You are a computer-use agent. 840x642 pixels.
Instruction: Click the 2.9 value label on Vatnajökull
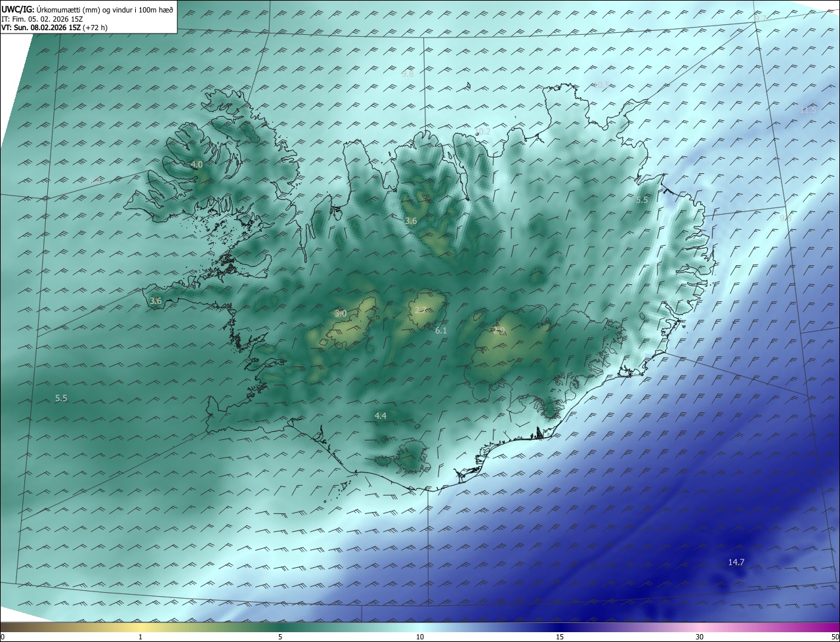tap(499, 331)
